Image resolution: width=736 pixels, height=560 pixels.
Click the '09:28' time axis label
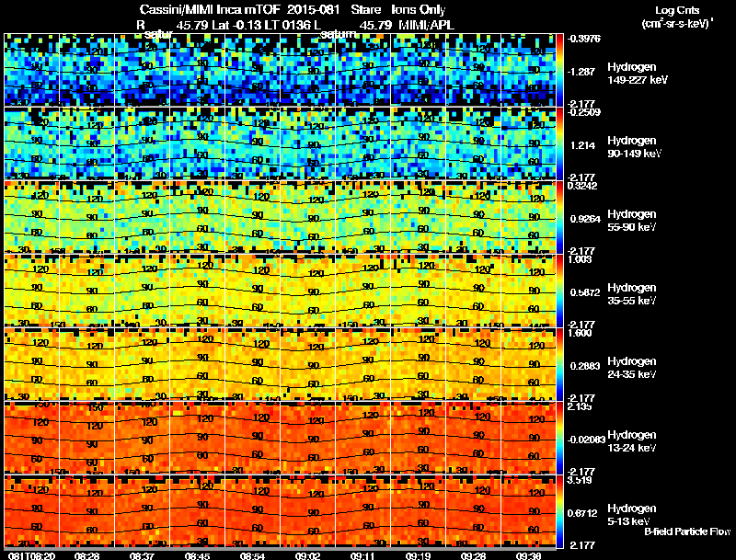tap(473, 555)
